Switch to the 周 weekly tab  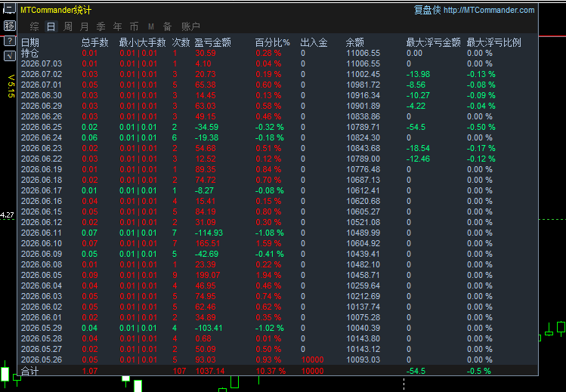click(67, 26)
